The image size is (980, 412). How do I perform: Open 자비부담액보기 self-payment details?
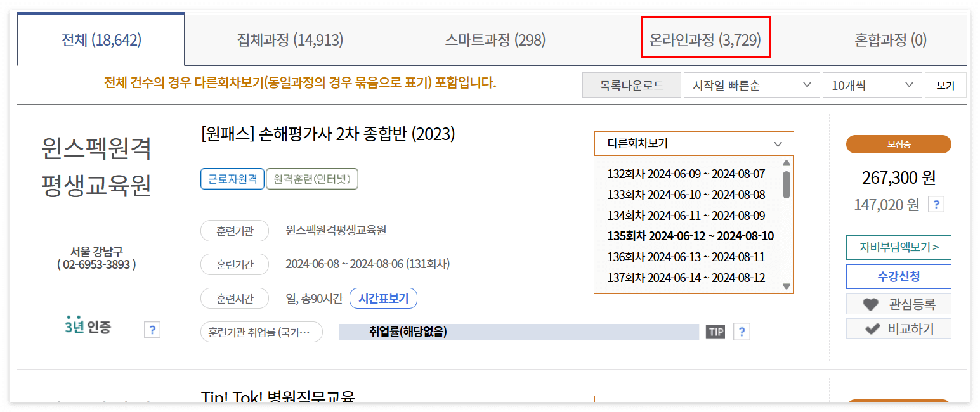pyautogui.click(x=898, y=248)
